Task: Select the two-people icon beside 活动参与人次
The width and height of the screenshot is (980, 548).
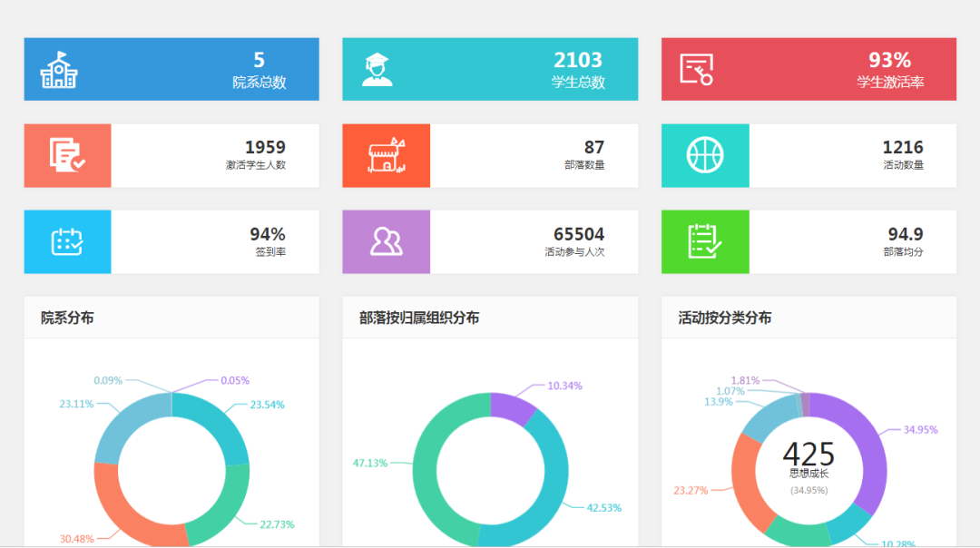Action: (x=387, y=242)
